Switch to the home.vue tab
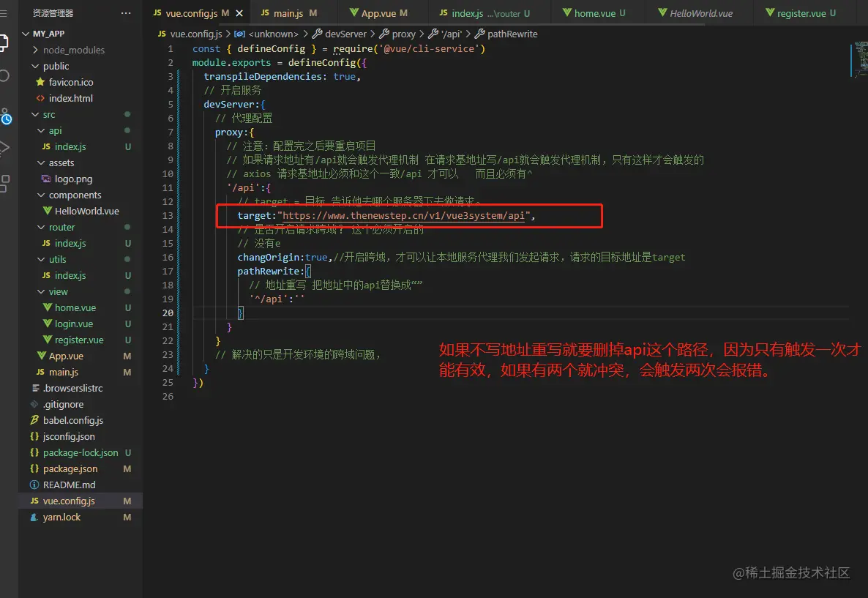 click(594, 12)
